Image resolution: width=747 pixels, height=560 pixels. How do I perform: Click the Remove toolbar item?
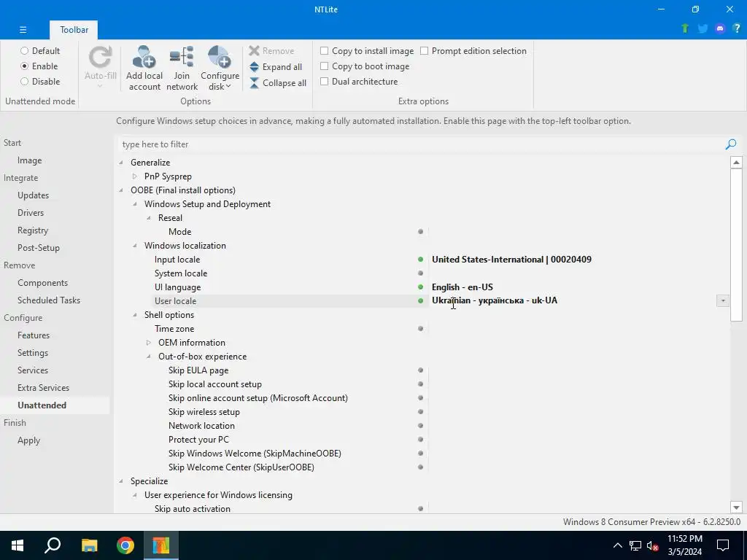tap(271, 50)
